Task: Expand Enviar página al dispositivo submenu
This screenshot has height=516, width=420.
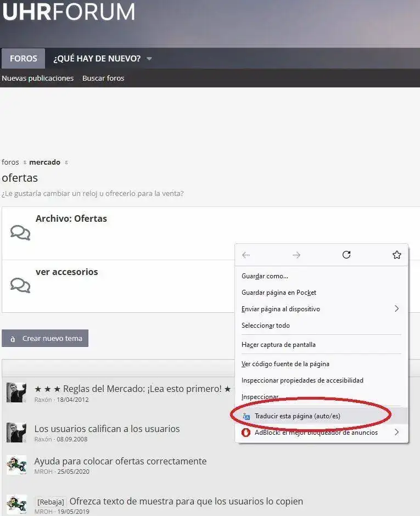Action: coord(396,309)
